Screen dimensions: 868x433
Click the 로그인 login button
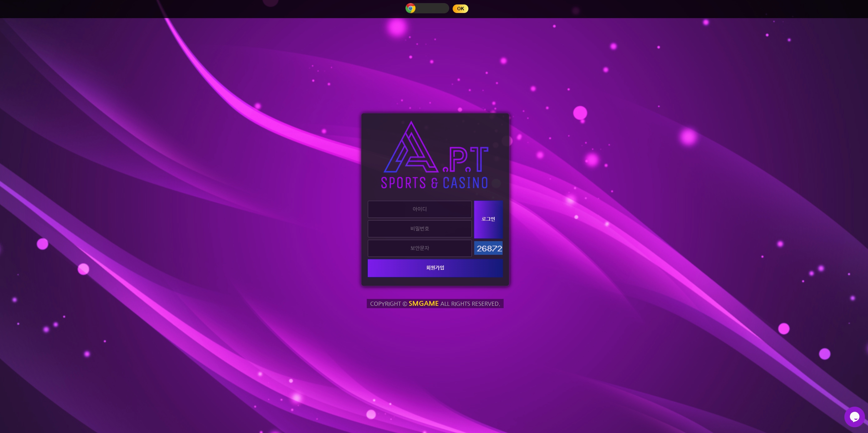click(488, 219)
